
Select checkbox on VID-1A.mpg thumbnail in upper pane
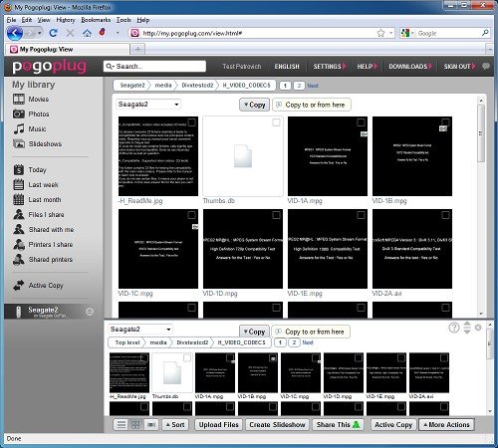click(x=361, y=122)
